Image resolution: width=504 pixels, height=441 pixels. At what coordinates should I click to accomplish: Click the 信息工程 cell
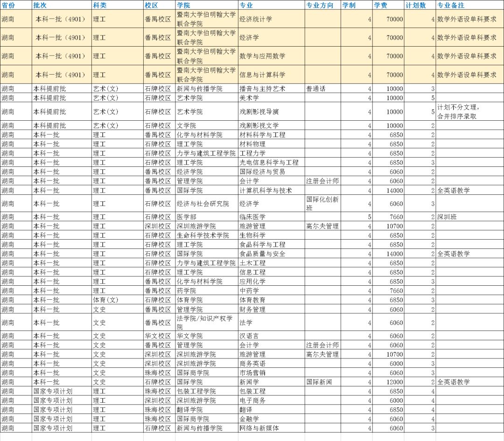(x=271, y=272)
